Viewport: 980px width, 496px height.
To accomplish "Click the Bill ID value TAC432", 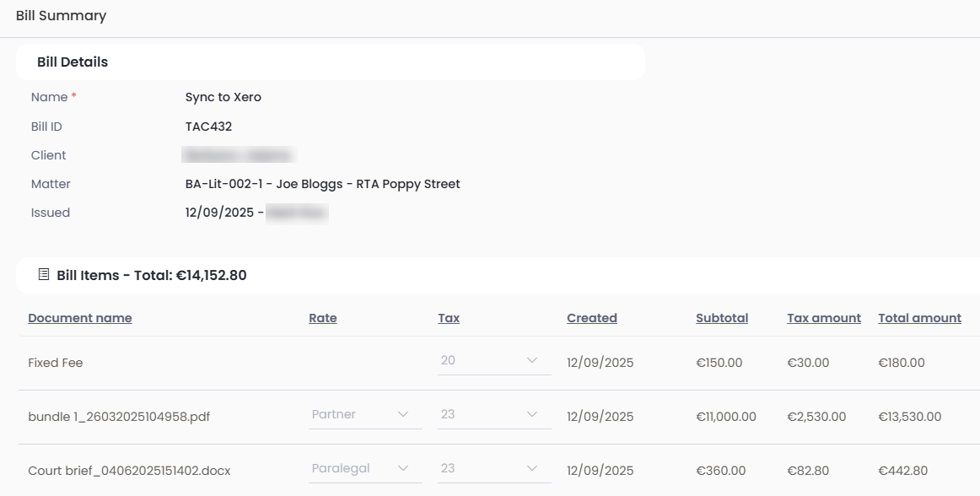I will 208,127.
